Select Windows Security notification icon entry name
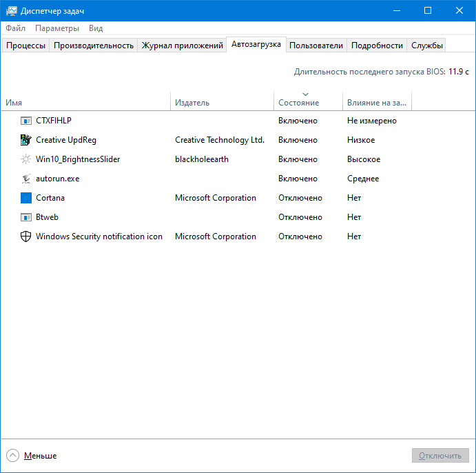The height and width of the screenshot is (473, 476). pyautogui.click(x=99, y=236)
